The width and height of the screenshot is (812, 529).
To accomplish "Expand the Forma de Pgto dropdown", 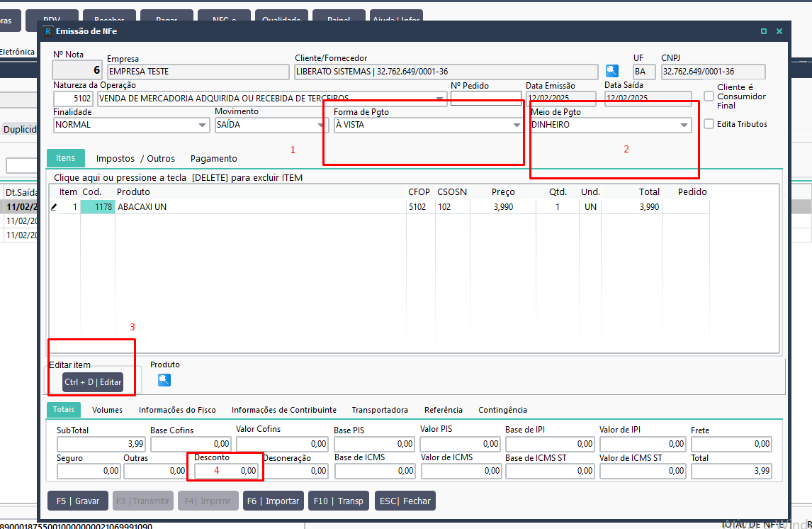I will [517, 125].
